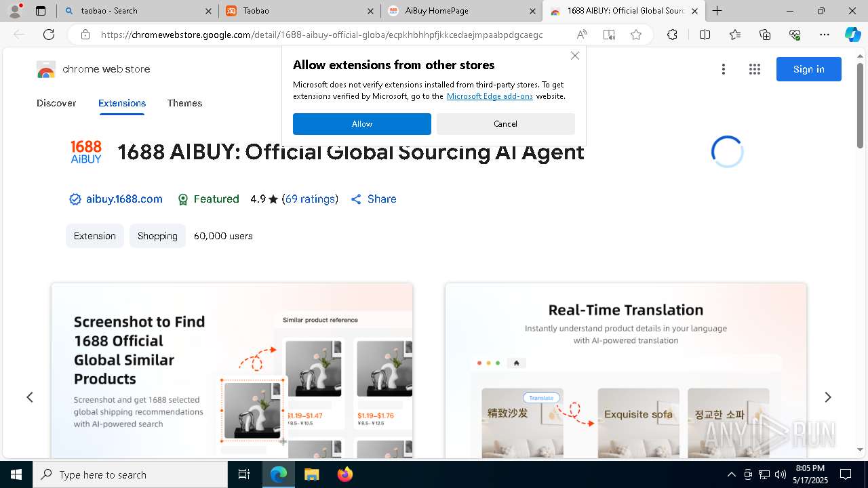Viewport: 868px width, 488px height.
Task: Open Edge Settings and more menu
Action: [x=825, y=35]
